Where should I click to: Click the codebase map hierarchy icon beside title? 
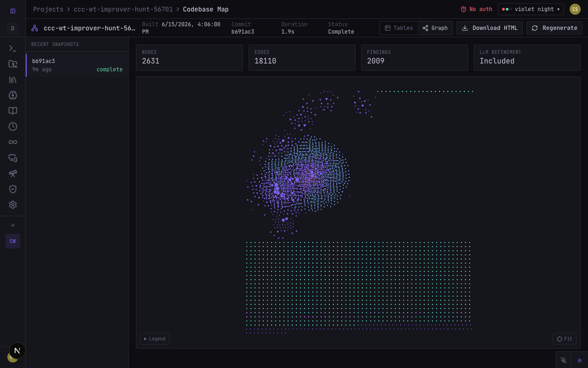35,28
